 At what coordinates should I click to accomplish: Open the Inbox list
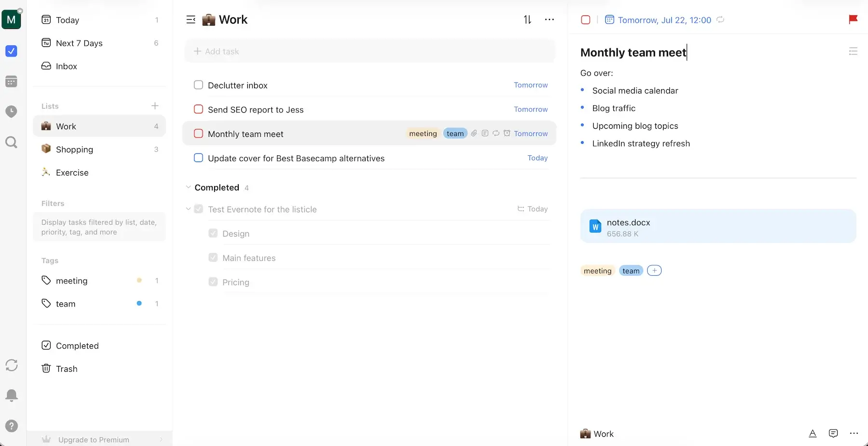tap(100, 66)
